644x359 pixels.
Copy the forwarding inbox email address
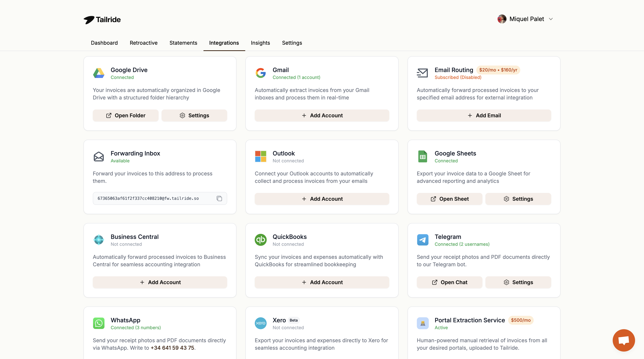[x=219, y=198]
